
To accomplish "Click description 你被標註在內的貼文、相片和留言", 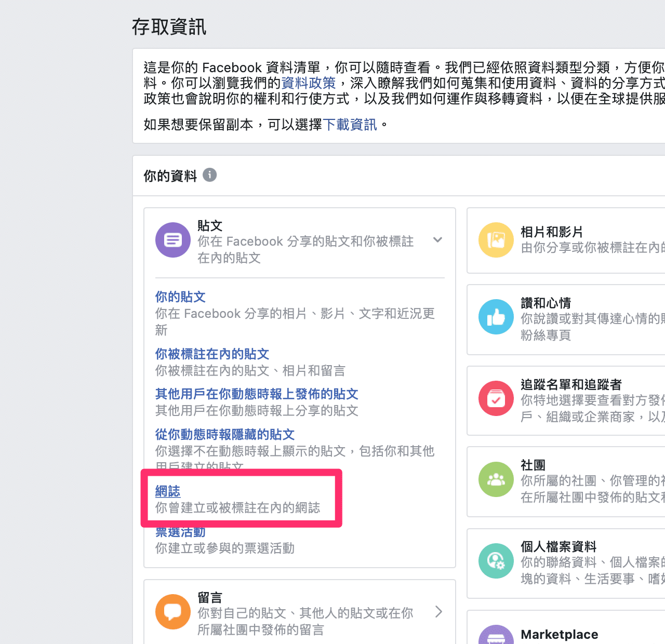I will click(x=250, y=371).
